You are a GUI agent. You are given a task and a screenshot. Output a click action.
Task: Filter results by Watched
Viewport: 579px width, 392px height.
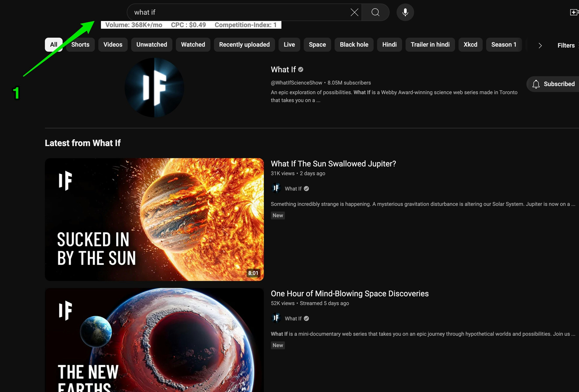pyautogui.click(x=193, y=45)
